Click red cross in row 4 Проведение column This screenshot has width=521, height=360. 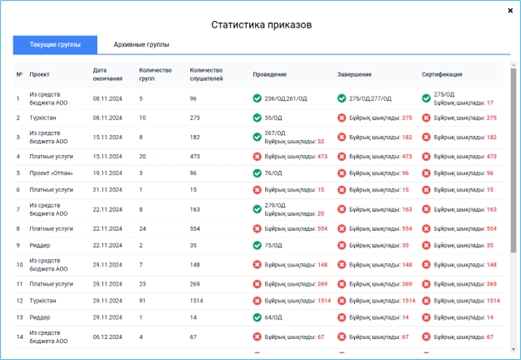point(257,156)
